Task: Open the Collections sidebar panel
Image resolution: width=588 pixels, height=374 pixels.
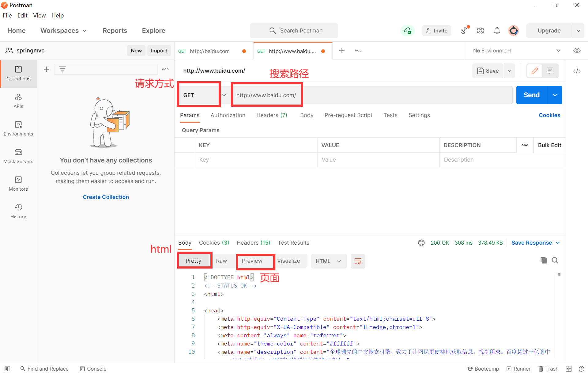Action: tap(18, 74)
